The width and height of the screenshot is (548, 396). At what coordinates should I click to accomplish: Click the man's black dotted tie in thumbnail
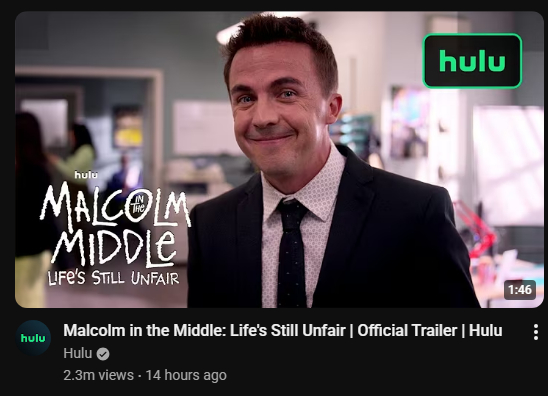(291, 253)
